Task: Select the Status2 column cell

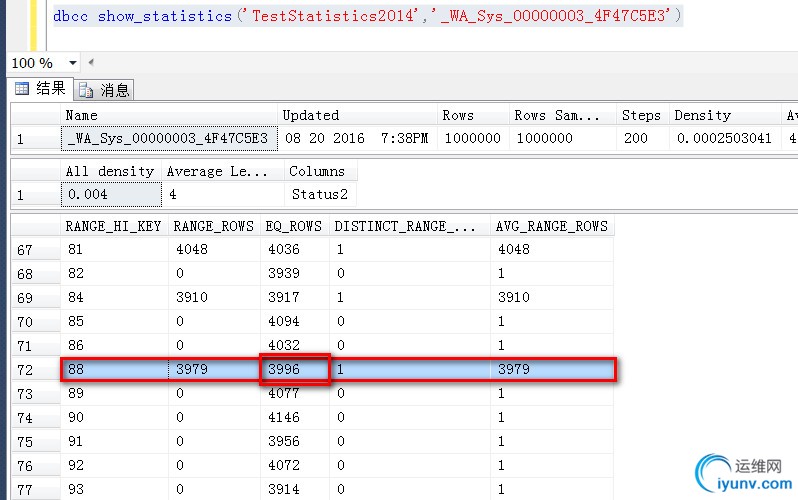Action: 321,195
